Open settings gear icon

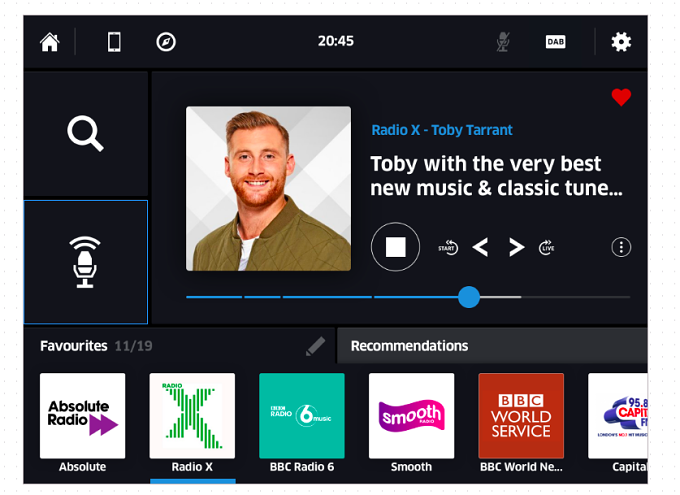pos(621,42)
